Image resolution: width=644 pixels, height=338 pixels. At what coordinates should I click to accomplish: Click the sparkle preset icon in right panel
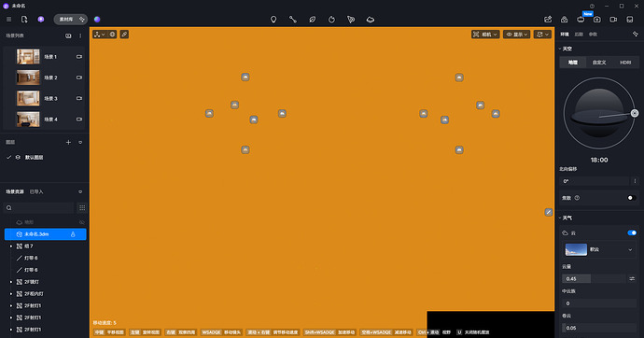[x=635, y=35]
